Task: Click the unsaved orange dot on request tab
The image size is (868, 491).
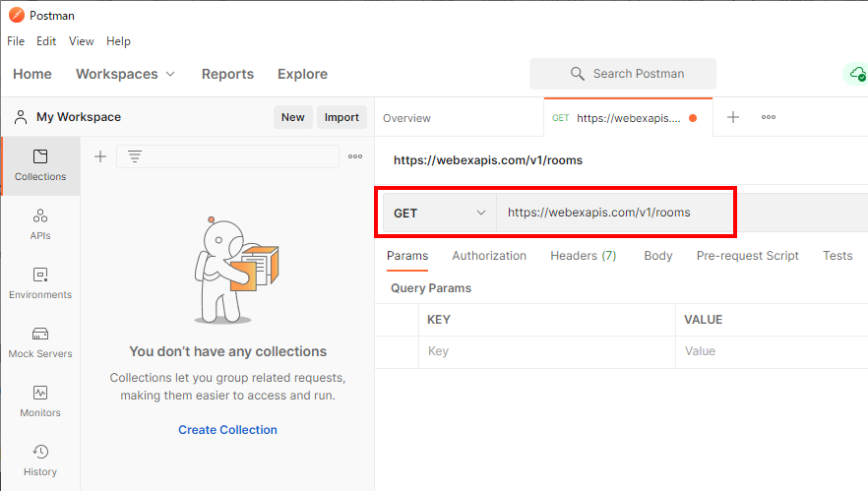Action: [693, 118]
